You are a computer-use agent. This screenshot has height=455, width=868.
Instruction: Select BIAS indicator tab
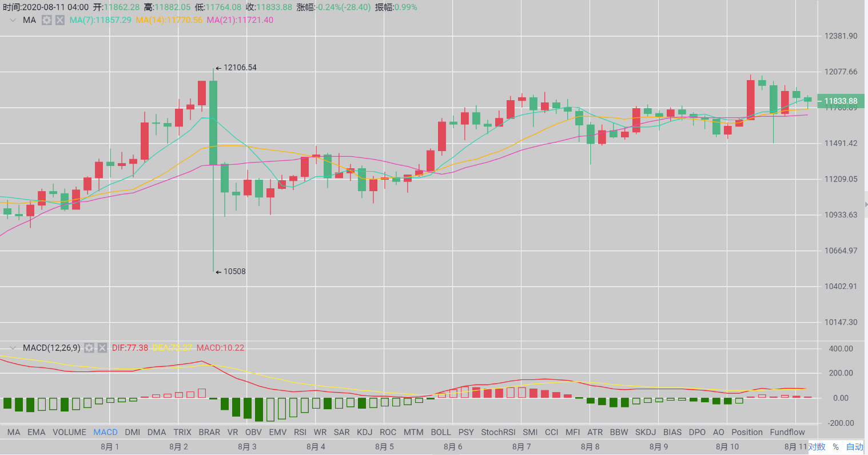(x=672, y=432)
